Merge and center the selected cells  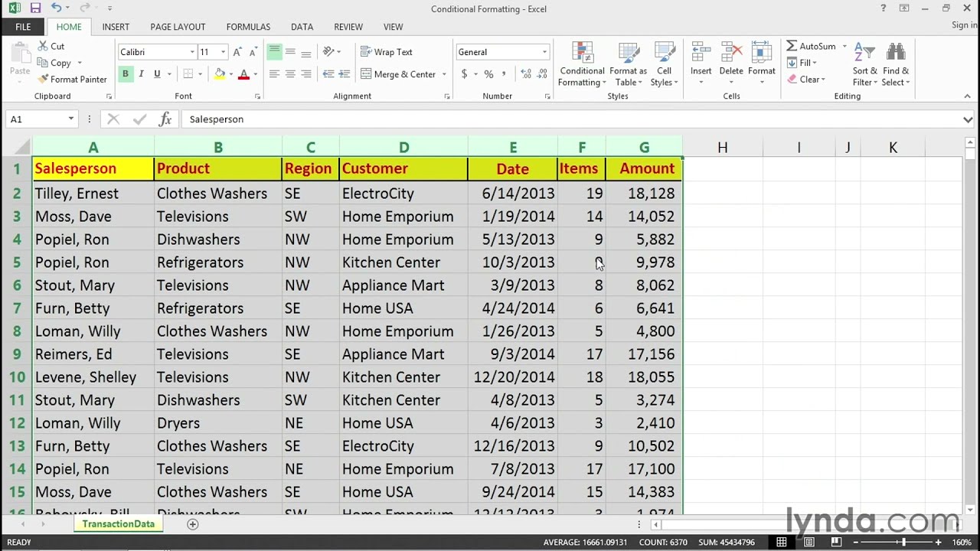point(398,74)
